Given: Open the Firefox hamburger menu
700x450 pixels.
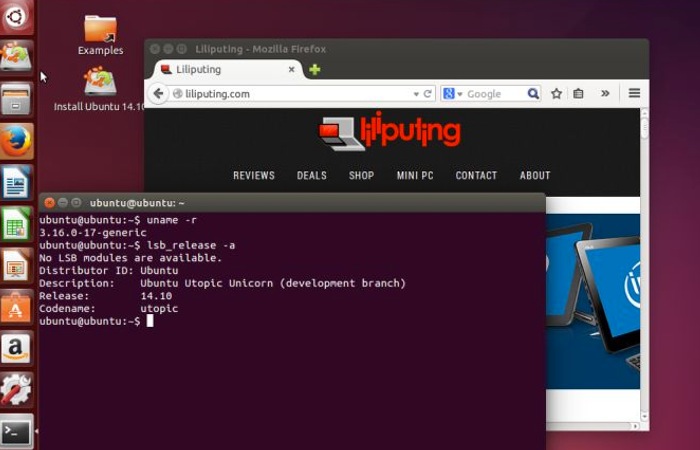Looking at the screenshot, I should pos(634,93).
